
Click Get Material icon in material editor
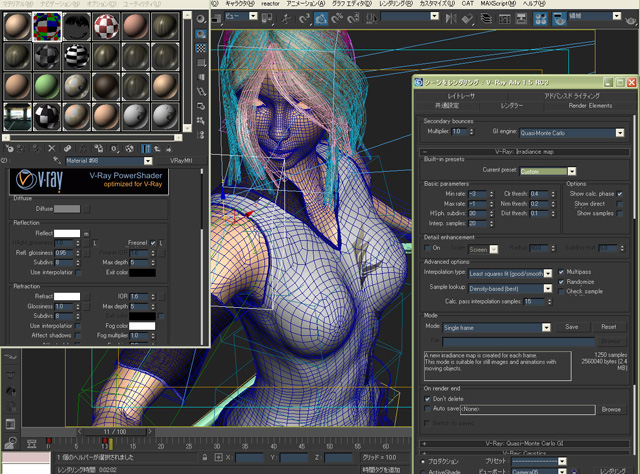coord(9,149)
